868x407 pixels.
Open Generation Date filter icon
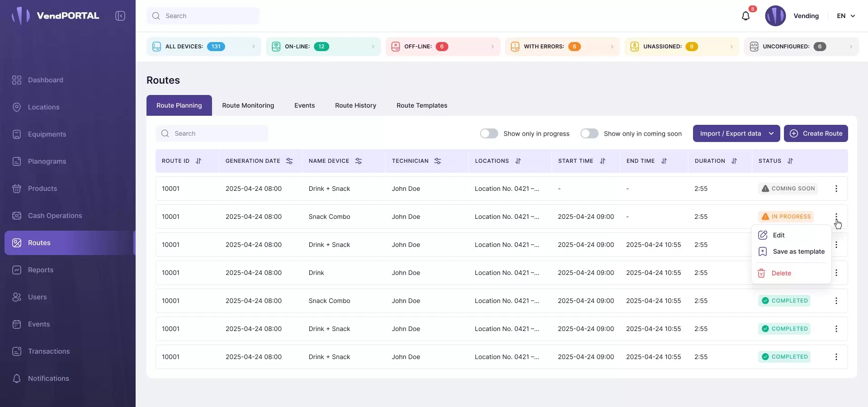click(289, 161)
